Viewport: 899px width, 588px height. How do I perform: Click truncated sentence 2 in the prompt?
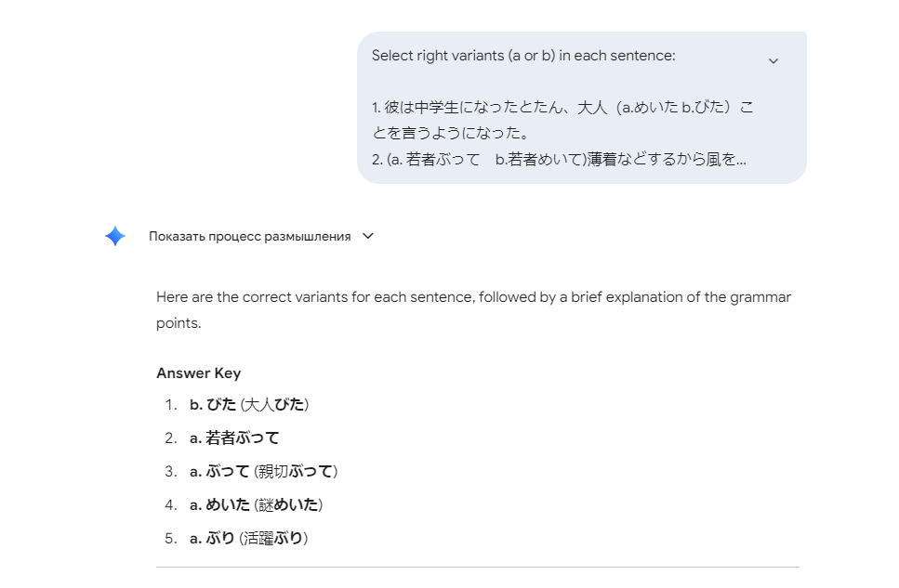pos(559,160)
